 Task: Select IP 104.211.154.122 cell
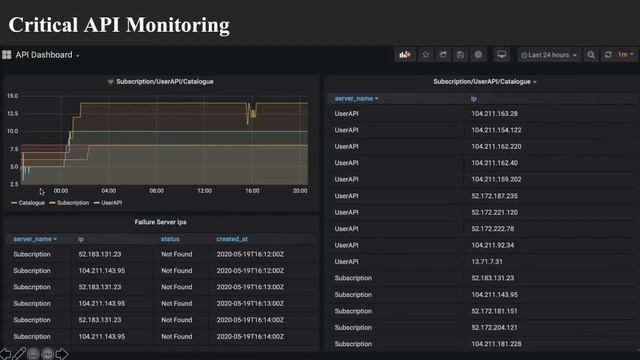[496, 130]
